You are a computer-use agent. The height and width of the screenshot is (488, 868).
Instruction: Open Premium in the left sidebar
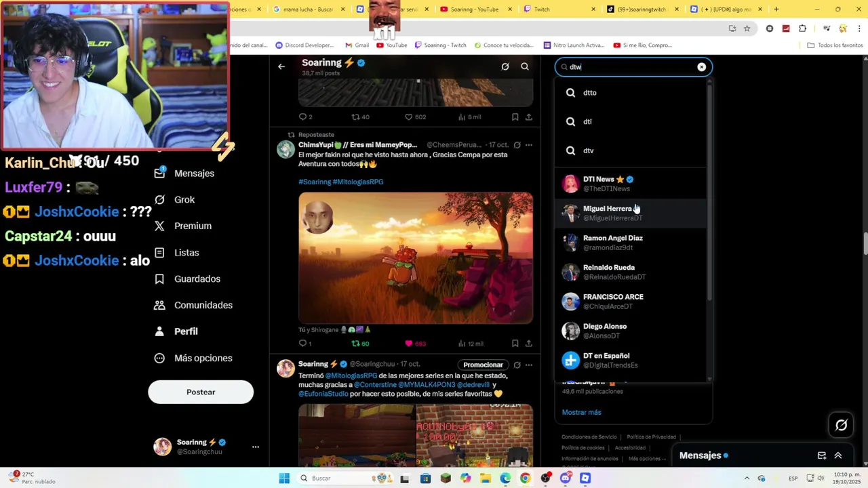183,226
